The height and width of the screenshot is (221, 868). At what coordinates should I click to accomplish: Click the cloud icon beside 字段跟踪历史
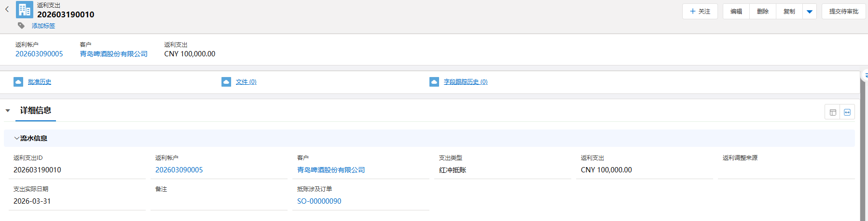click(434, 82)
